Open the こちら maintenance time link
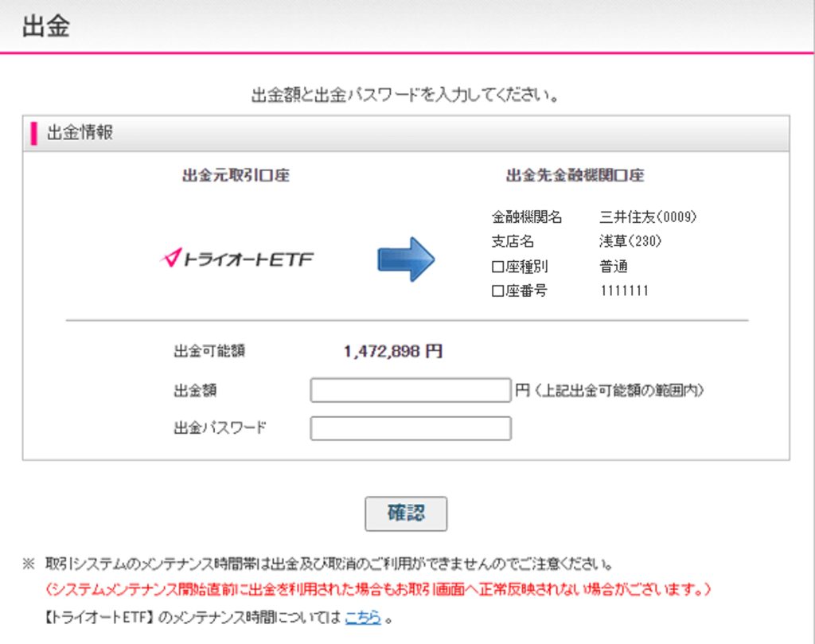 pos(363,618)
